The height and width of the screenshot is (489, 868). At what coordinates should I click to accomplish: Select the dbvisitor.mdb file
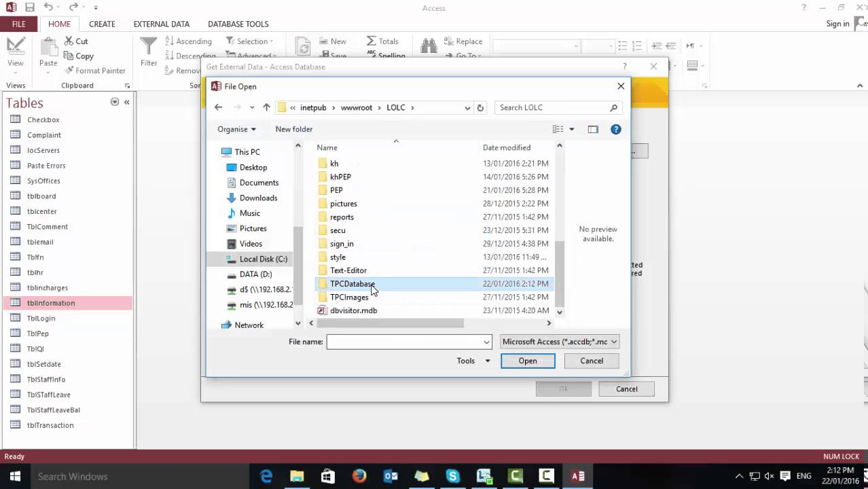353,310
